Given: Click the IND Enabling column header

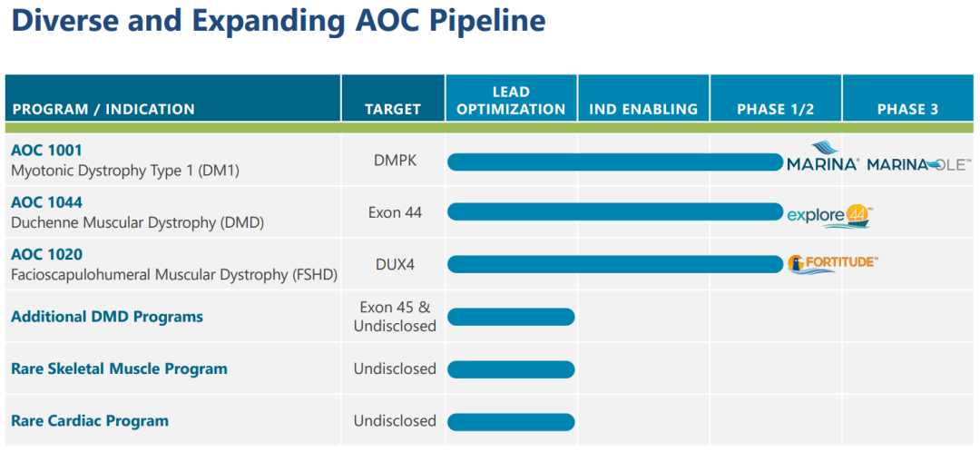Looking at the screenshot, I should 643,109.
